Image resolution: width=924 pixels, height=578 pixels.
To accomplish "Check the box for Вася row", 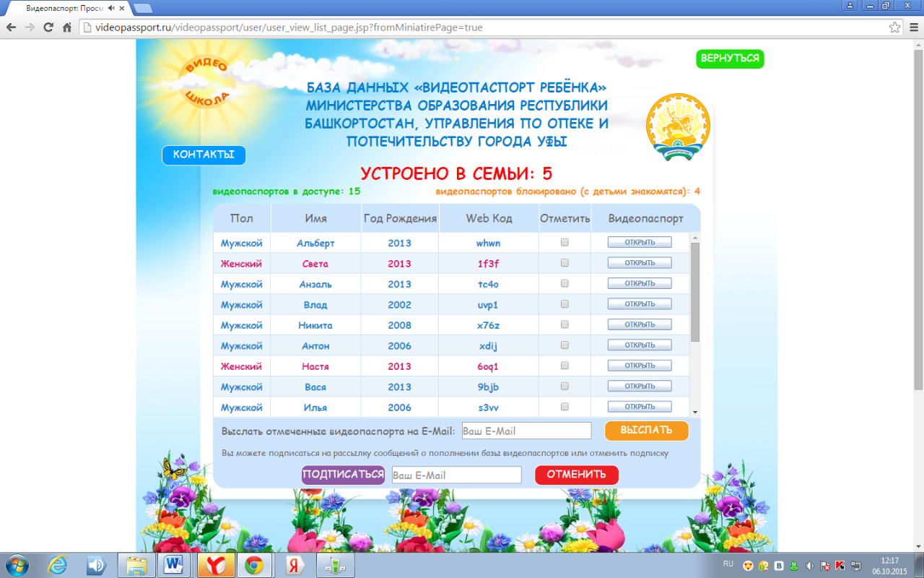I will (x=565, y=386).
